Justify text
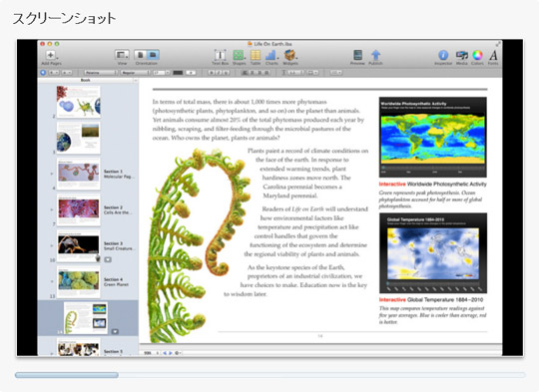The height and width of the screenshot is (392, 539). pyautogui.click(x=267, y=73)
